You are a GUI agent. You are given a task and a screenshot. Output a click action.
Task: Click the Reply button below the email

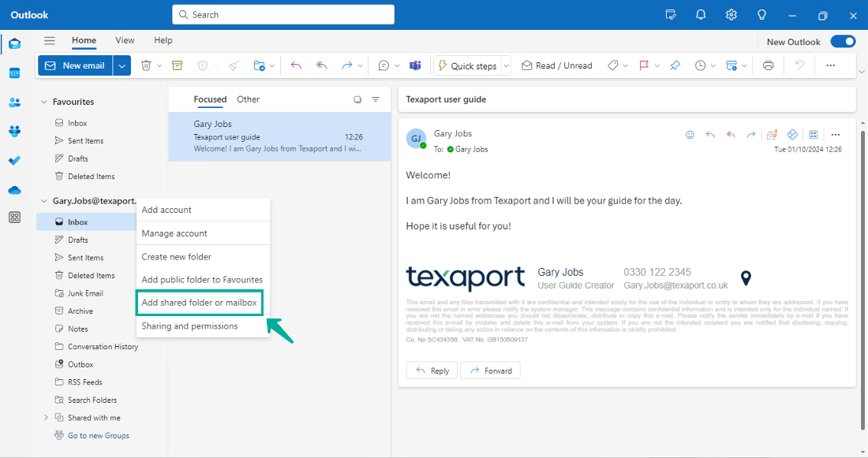click(x=432, y=370)
